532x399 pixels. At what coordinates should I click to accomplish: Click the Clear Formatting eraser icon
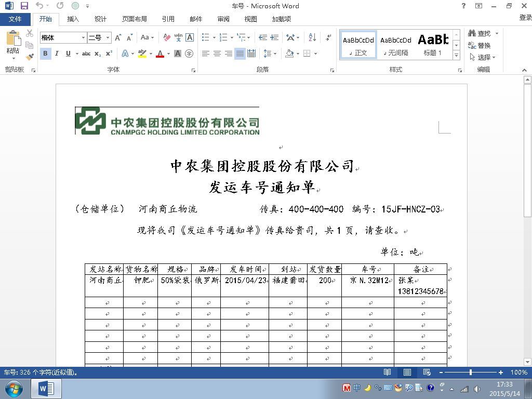pyautogui.click(x=167, y=37)
